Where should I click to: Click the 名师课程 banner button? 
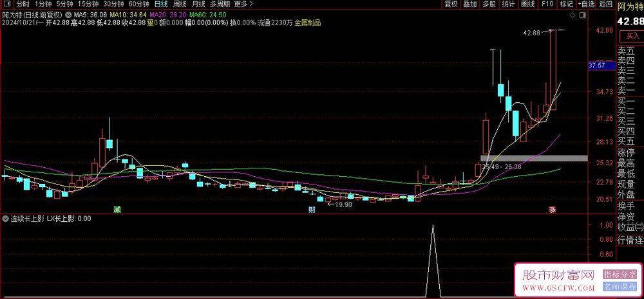pos(620,287)
